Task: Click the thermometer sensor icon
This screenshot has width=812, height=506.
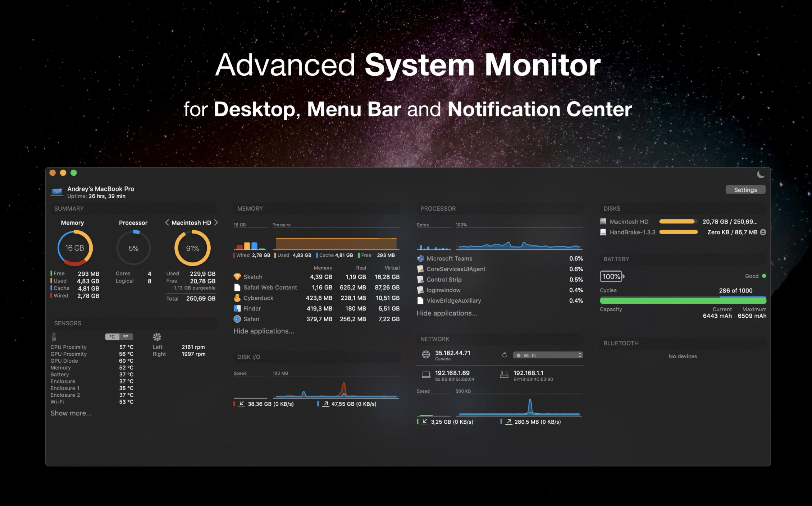Action: click(x=54, y=337)
